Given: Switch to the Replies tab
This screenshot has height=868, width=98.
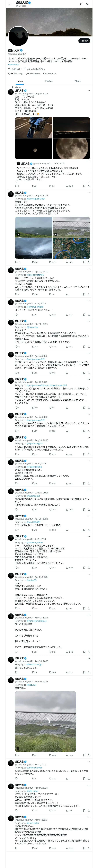Looking at the screenshot, I should pyautogui.click(x=49, y=81).
